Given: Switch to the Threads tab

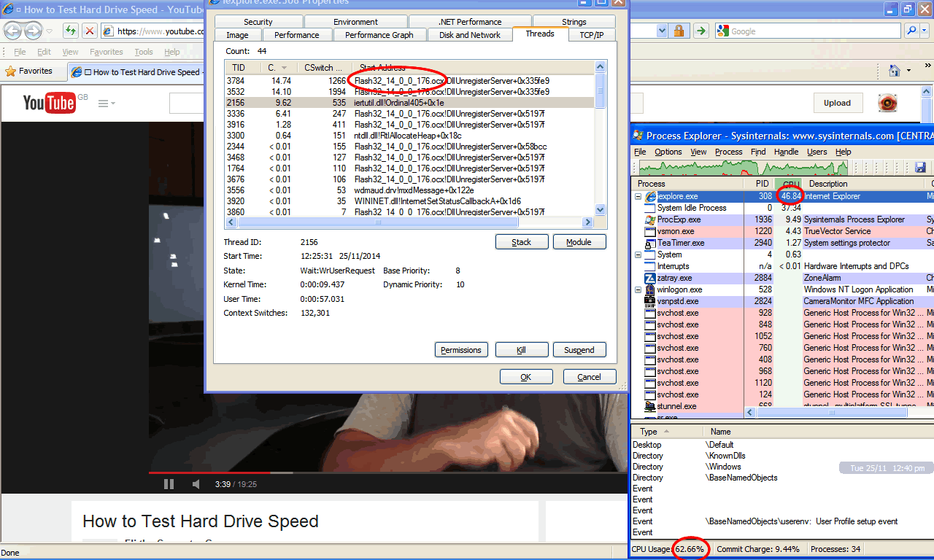Looking at the screenshot, I should pyautogui.click(x=539, y=34).
